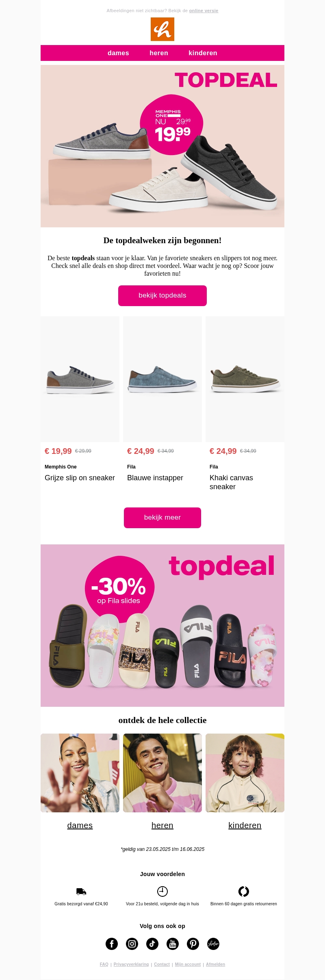This screenshot has height=980, width=325.
Task: Click the 'bekijk meer' button
Action: click(x=162, y=518)
